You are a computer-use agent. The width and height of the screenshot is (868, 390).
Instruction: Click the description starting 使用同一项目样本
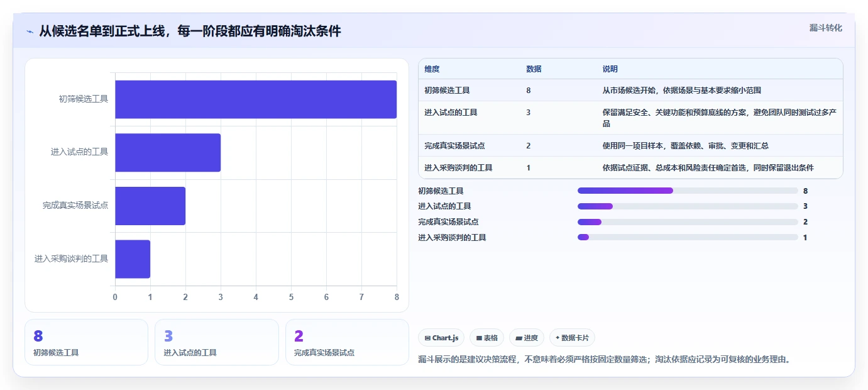pos(685,146)
